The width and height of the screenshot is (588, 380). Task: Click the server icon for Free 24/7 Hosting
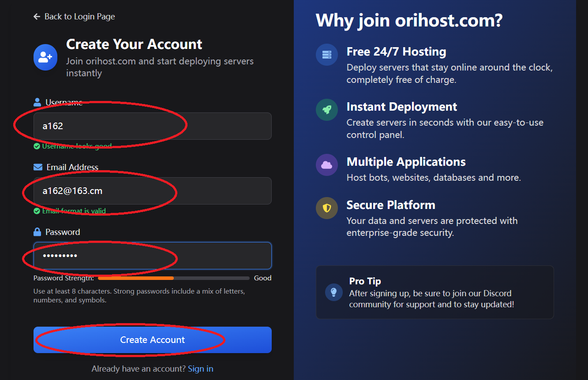(x=327, y=55)
